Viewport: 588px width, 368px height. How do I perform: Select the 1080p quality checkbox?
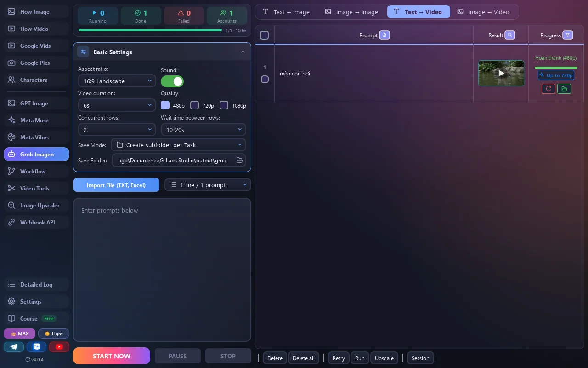tap(224, 105)
